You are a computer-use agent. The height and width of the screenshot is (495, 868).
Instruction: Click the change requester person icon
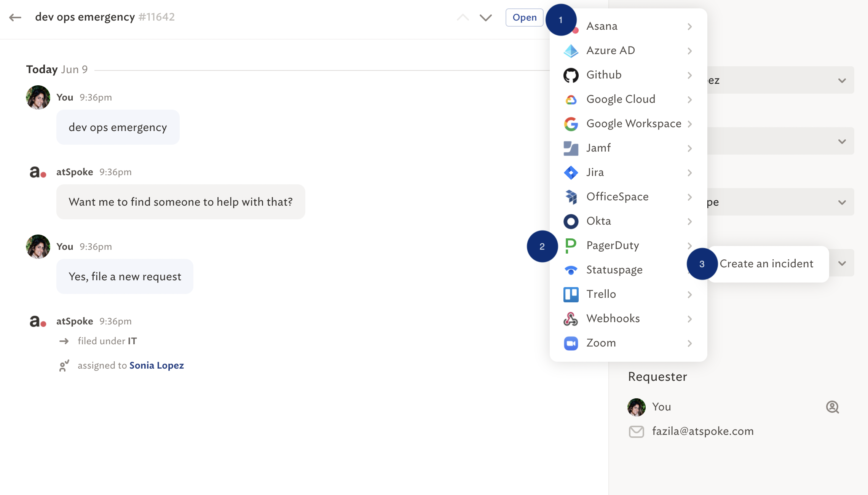(832, 407)
